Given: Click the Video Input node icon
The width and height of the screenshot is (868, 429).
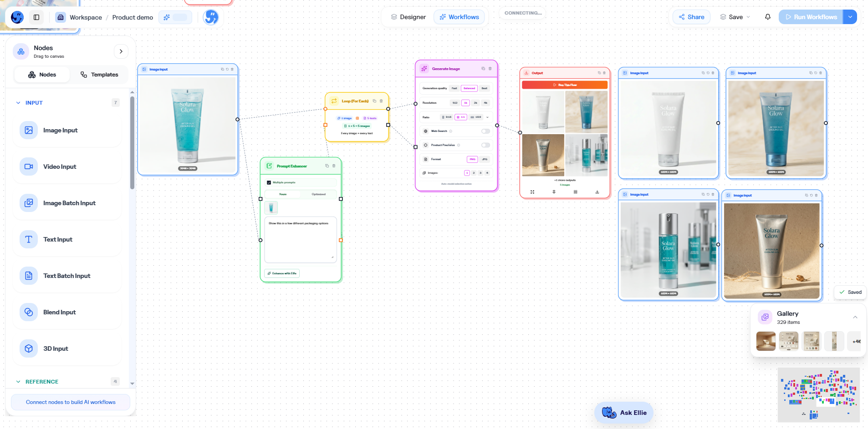Looking at the screenshot, I should point(29,167).
